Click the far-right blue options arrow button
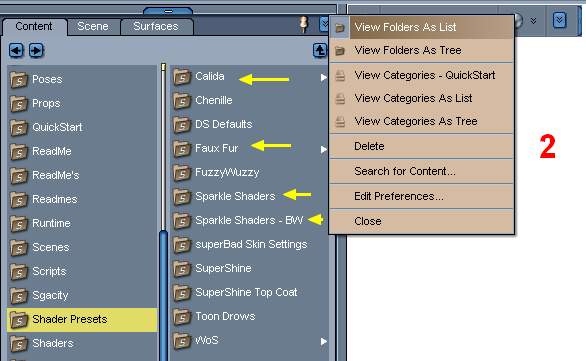Image resolution: width=586 pixels, height=361 pixels. coord(559,20)
